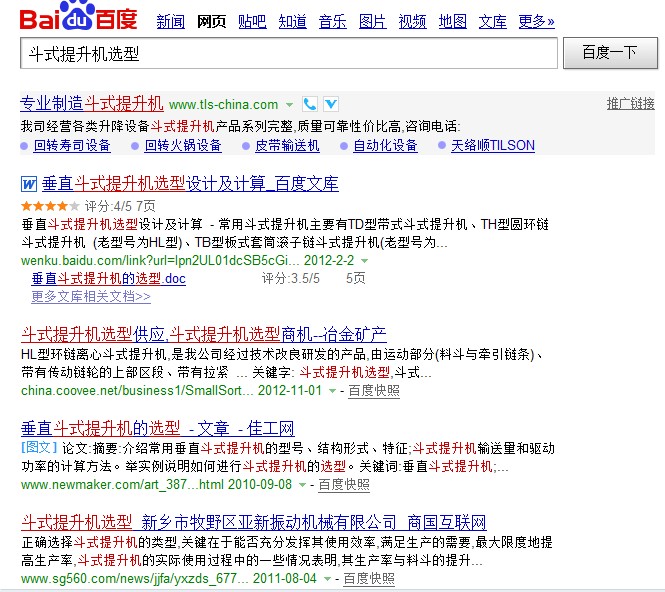Open 斗式提升机选型_新乡市牧野区亚新振动机械 result
This screenshot has height=592, width=665.
[254, 522]
